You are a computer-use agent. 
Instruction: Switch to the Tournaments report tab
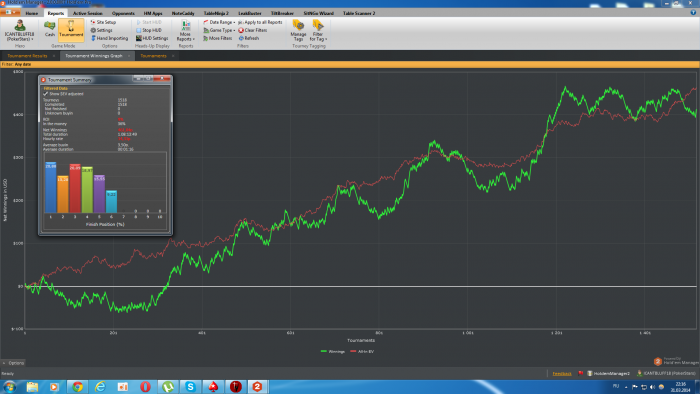click(153, 56)
